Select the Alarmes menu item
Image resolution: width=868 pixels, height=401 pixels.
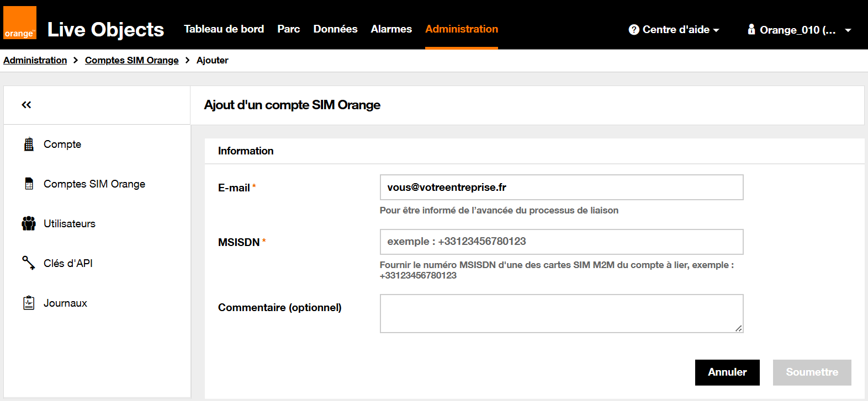(391, 29)
